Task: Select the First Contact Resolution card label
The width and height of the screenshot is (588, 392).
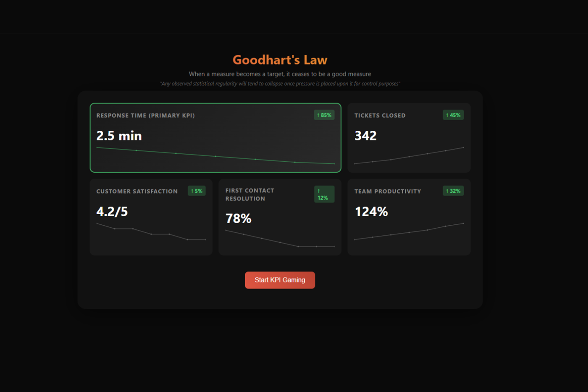Action: [249, 195]
